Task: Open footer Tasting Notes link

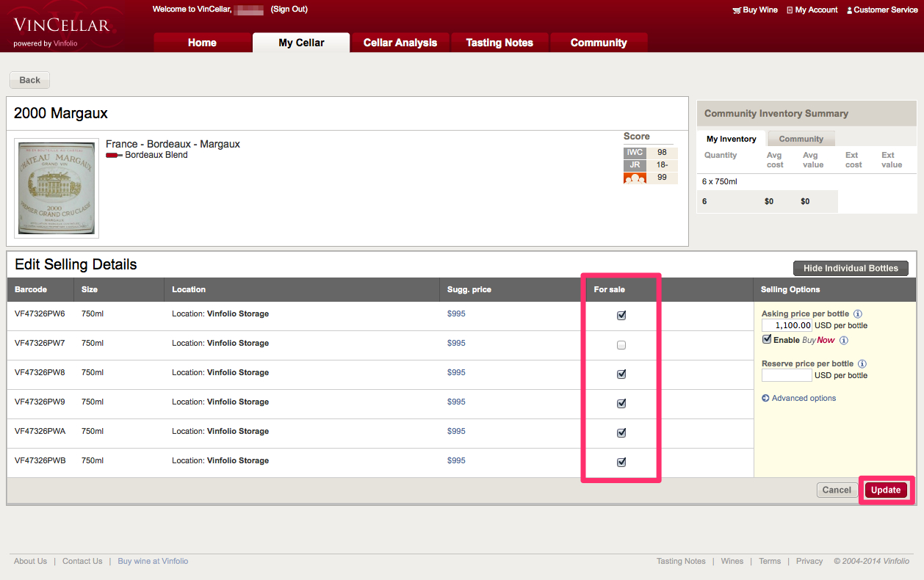Action: pos(681,561)
